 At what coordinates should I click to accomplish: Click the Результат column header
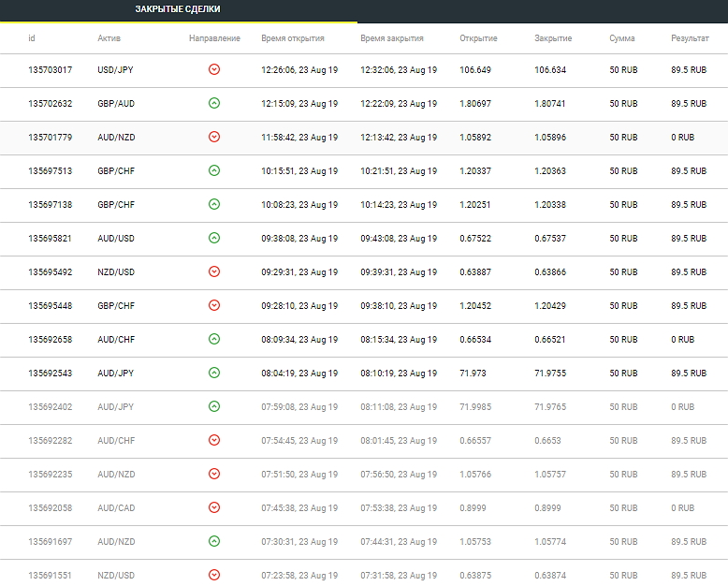click(x=690, y=38)
